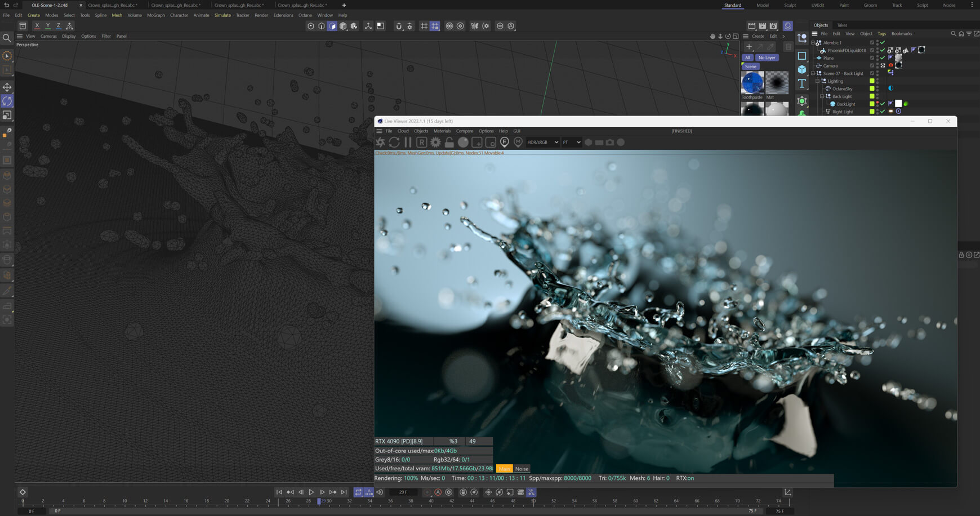Enable clay mode sphere in Live Viewer

pyautogui.click(x=463, y=143)
